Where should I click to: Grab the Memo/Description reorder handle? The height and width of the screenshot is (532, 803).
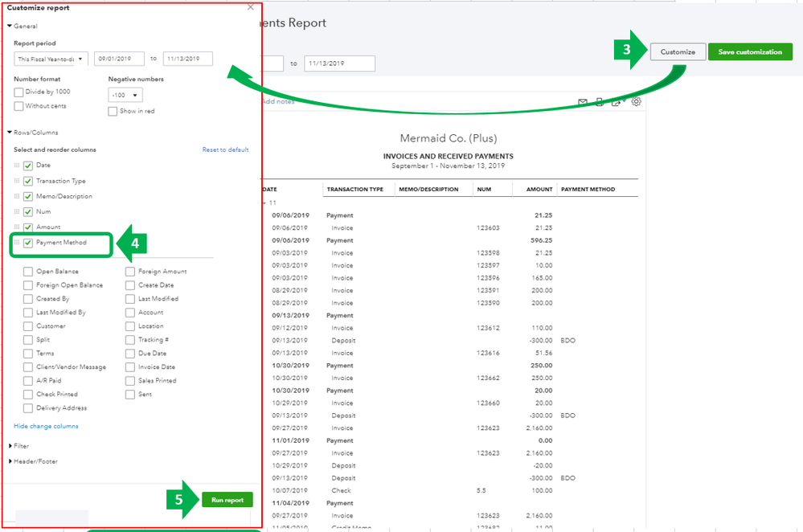tap(16, 196)
